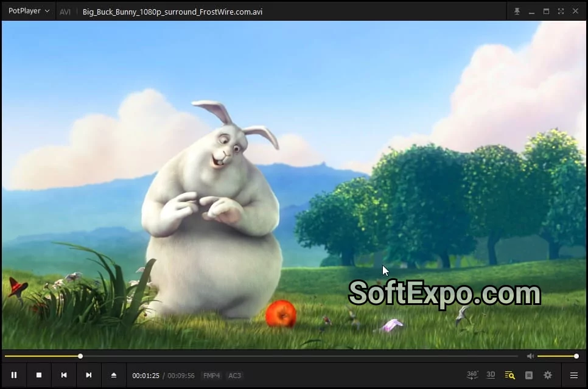This screenshot has width=588, height=389.
Task: Stop the video with the stop button
Action: [x=39, y=376]
